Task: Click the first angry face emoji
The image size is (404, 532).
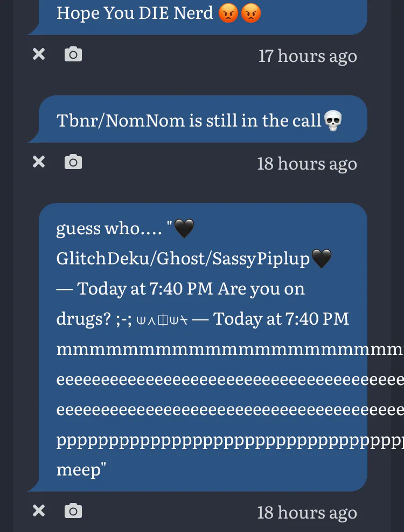Action: click(228, 13)
